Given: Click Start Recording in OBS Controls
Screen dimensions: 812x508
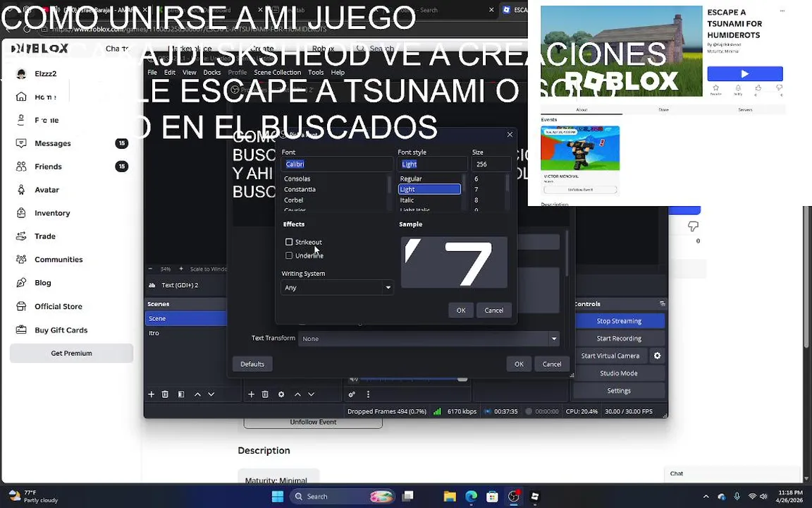Looking at the screenshot, I should coord(619,339).
